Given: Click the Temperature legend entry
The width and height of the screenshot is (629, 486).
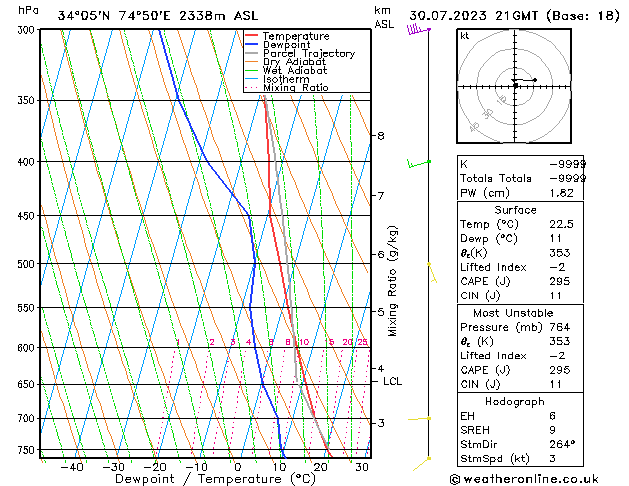Looking at the screenshot, I should [x=287, y=36].
